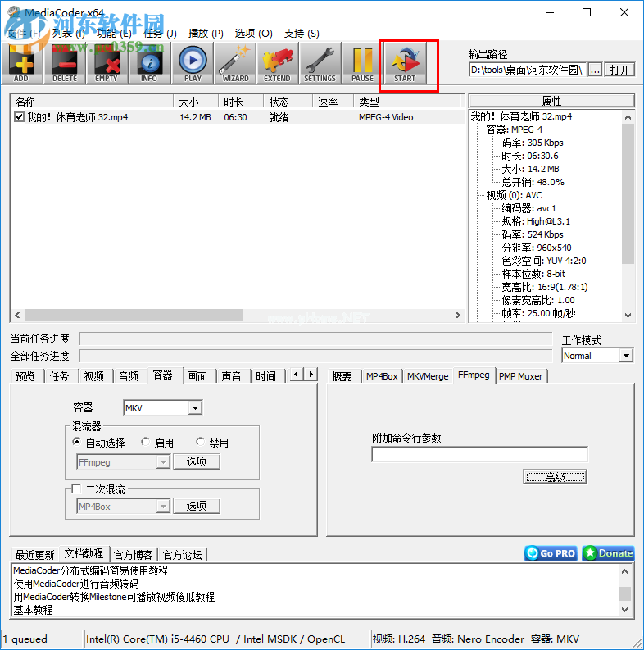644x650 pixels.
Task: Switch to the MKVMerge tab
Action: pos(428,376)
